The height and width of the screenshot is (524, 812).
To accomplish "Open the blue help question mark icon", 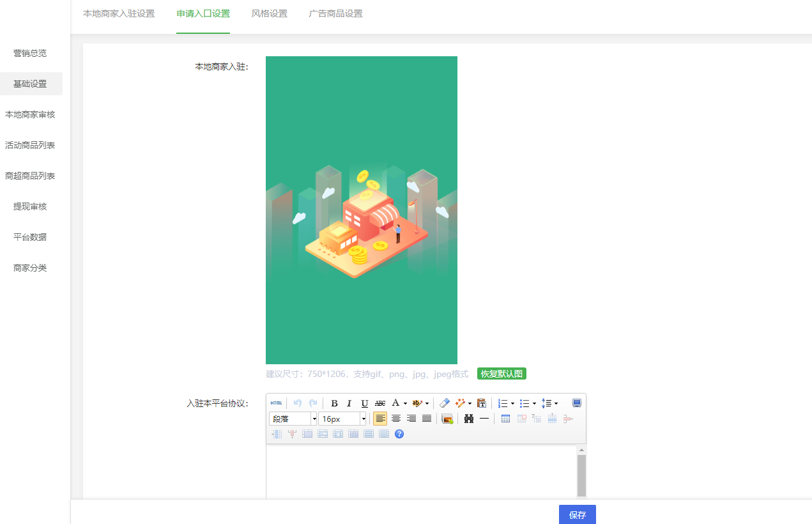I will (x=399, y=434).
